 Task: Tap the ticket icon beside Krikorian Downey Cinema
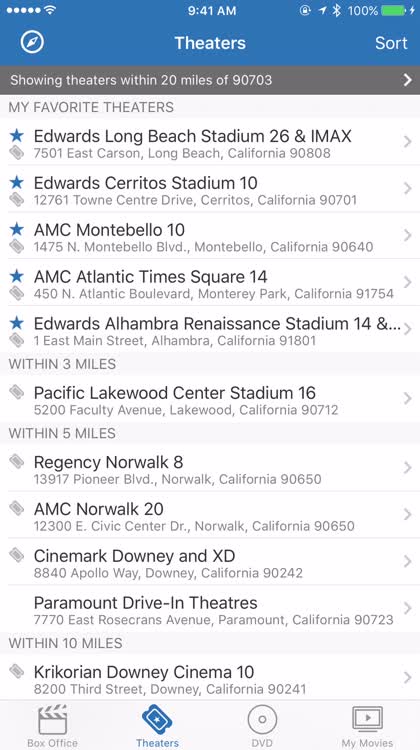(17, 672)
